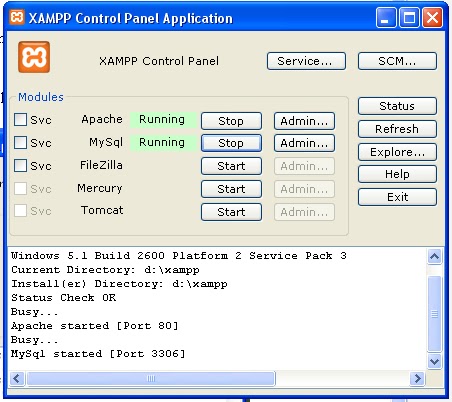Viewport: 452px width, 402px height.
Task: Click the XAMPP logo icon in panel
Action: pyautogui.click(x=34, y=57)
